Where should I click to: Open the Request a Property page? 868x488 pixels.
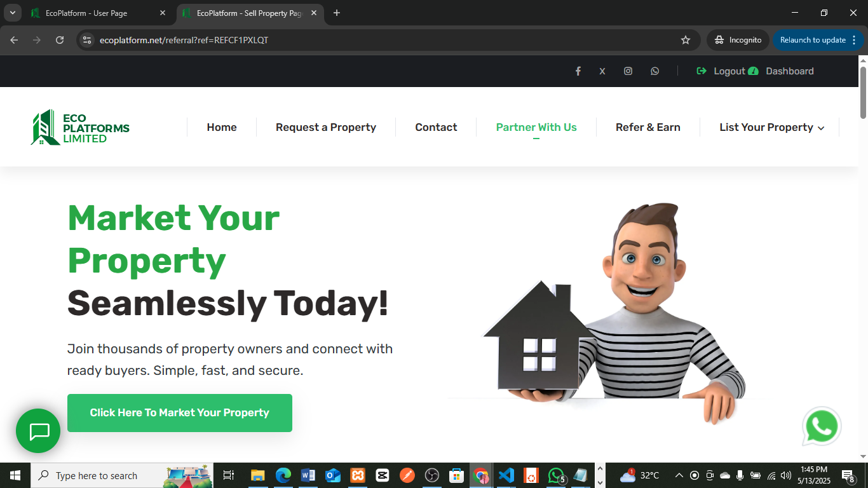(x=326, y=127)
